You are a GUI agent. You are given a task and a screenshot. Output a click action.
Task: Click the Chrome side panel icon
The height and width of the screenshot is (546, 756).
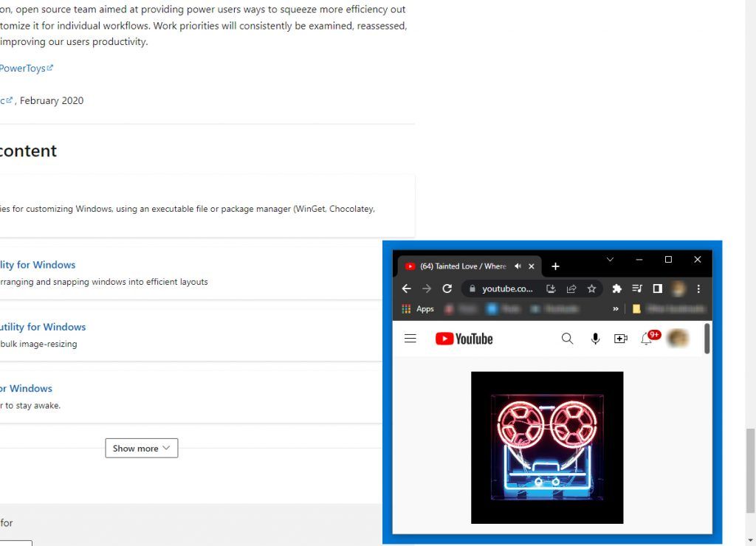click(x=657, y=288)
